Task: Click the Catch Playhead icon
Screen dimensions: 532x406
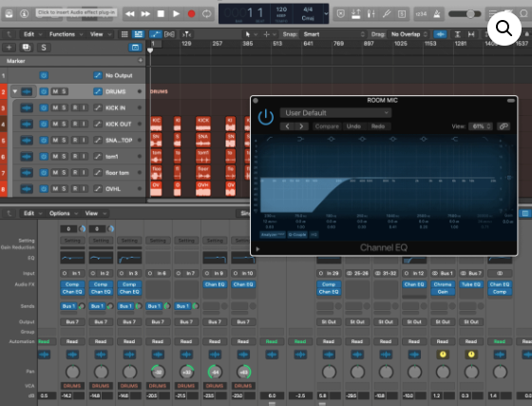Action: coord(187,34)
